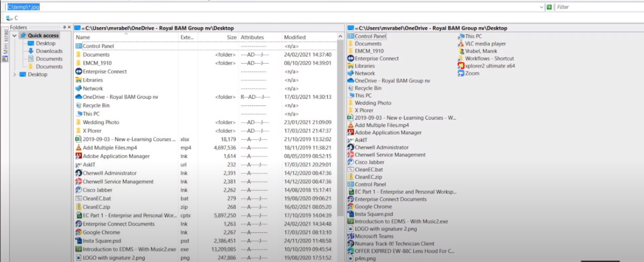The width and height of the screenshot is (644, 262).
Task: Select Microsoft Teams icon in right pane
Action: click(x=351, y=236)
